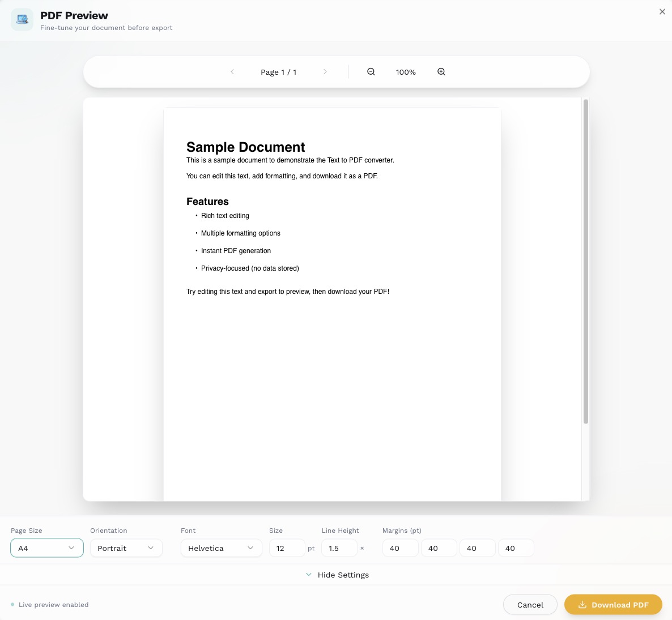Click the zoom out magnifier icon
The width and height of the screenshot is (672, 620).
[x=371, y=72]
